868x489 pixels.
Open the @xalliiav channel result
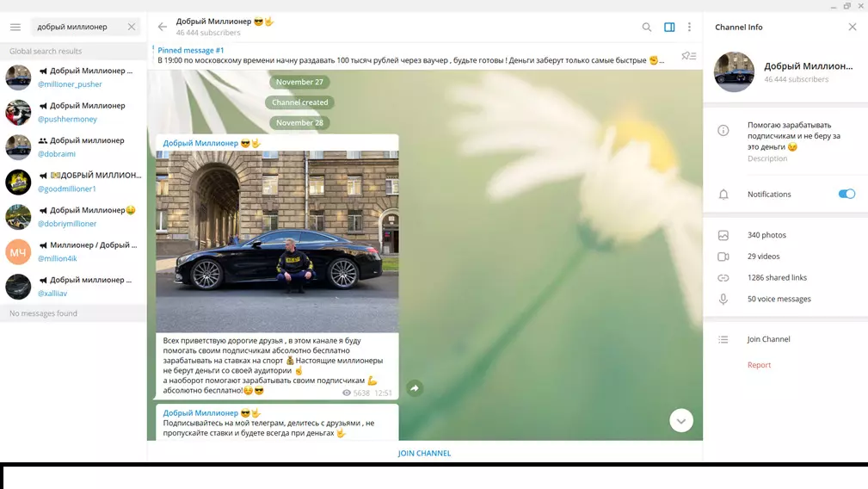(73, 287)
